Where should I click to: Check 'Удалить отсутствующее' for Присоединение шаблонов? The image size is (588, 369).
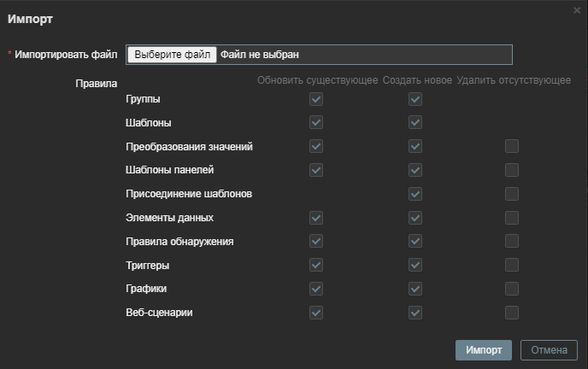click(x=511, y=194)
